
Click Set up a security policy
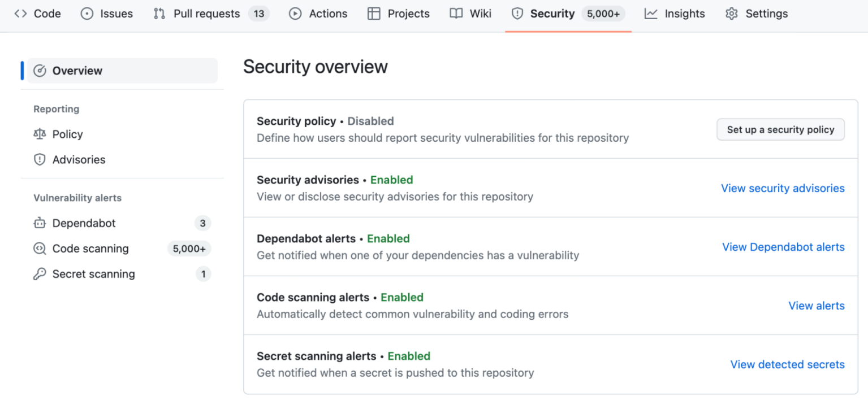[x=780, y=129]
